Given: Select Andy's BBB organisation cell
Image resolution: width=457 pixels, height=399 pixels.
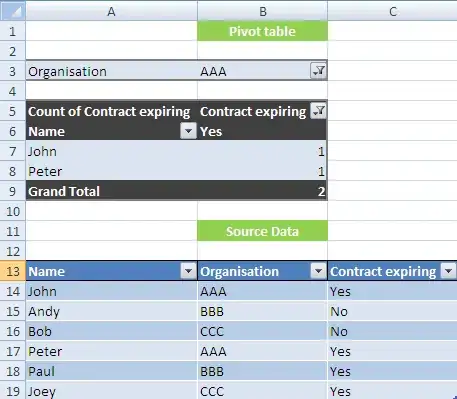Looking at the screenshot, I should [x=262, y=311].
